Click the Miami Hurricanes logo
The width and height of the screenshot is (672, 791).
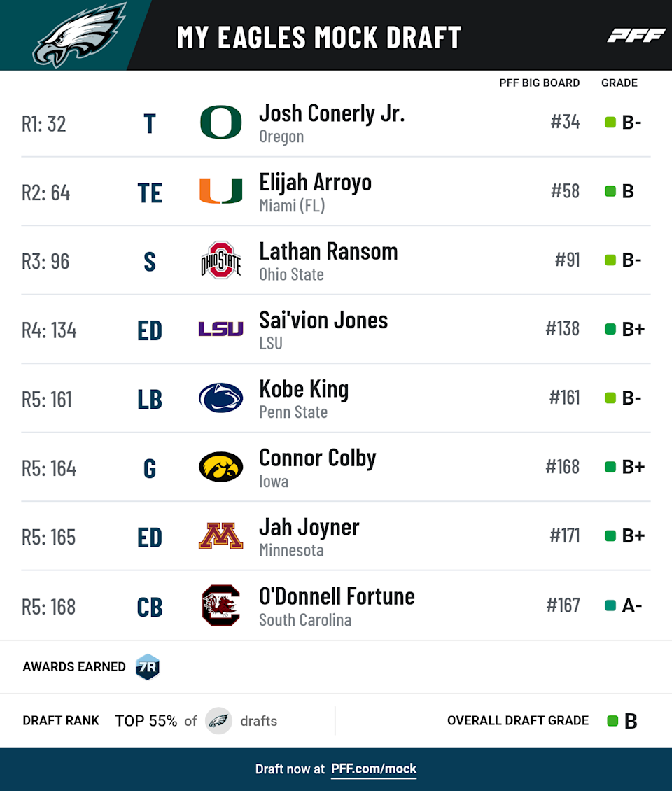(221, 190)
